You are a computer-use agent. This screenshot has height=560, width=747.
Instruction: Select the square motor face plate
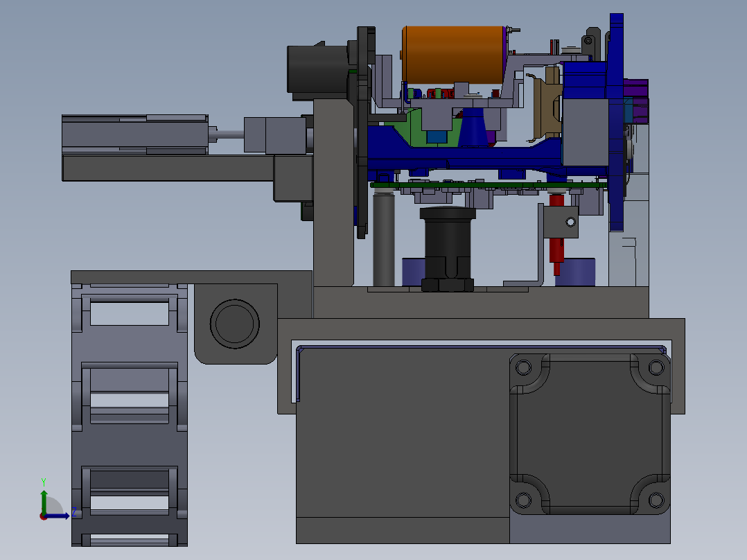pyautogui.click(x=590, y=434)
